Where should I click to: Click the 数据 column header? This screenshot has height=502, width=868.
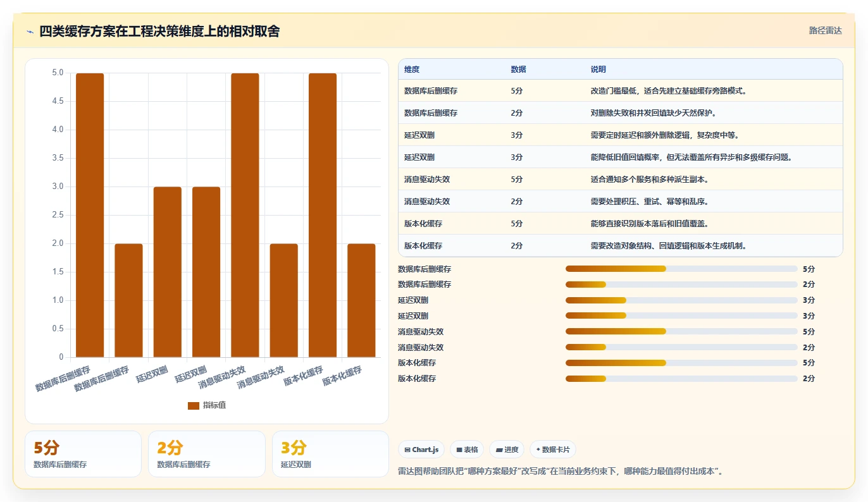pyautogui.click(x=518, y=69)
